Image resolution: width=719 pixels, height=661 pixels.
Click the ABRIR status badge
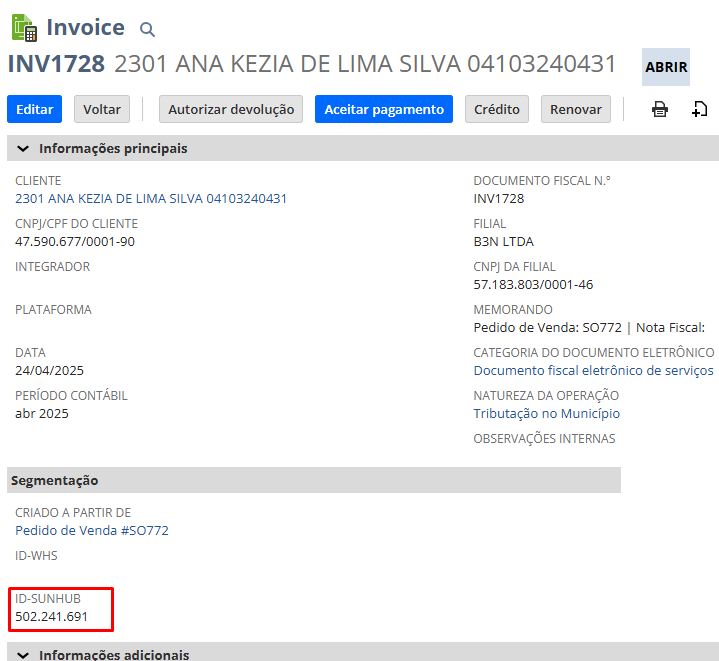point(666,67)
